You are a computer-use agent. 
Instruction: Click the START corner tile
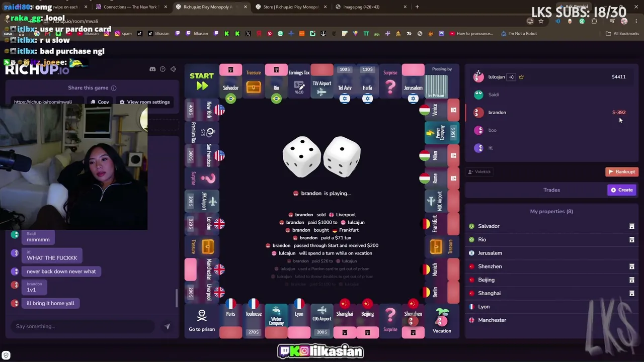[202, 80]
